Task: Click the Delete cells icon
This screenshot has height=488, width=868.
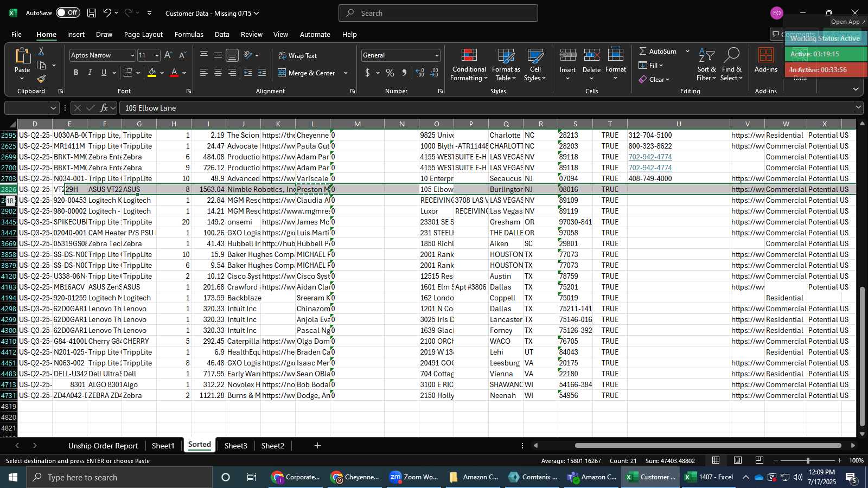Action: click(591, 55)
